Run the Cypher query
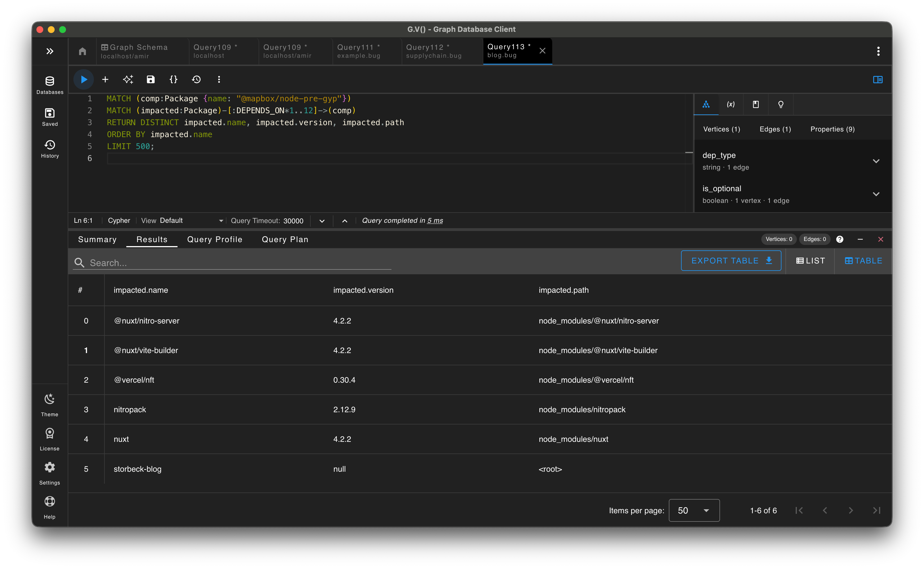The height and width of the screenshot is (569, 924). [84, 79]
